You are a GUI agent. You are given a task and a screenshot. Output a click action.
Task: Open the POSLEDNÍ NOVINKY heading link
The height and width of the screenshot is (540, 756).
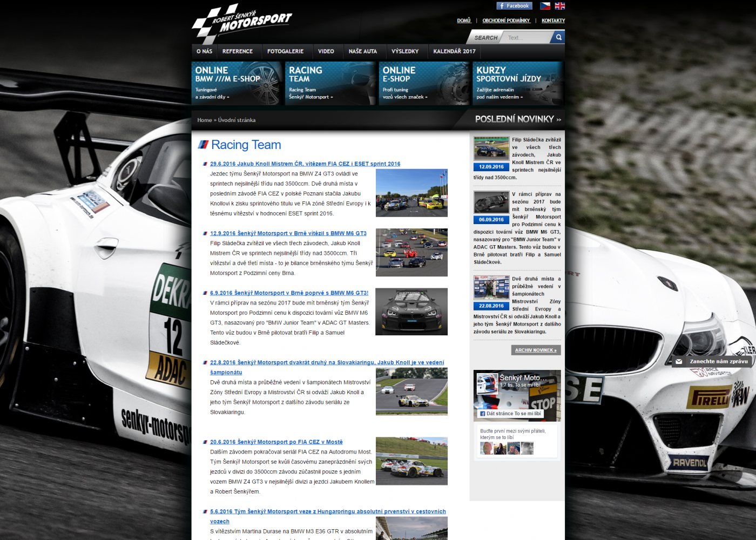click(x=518, y=119)
